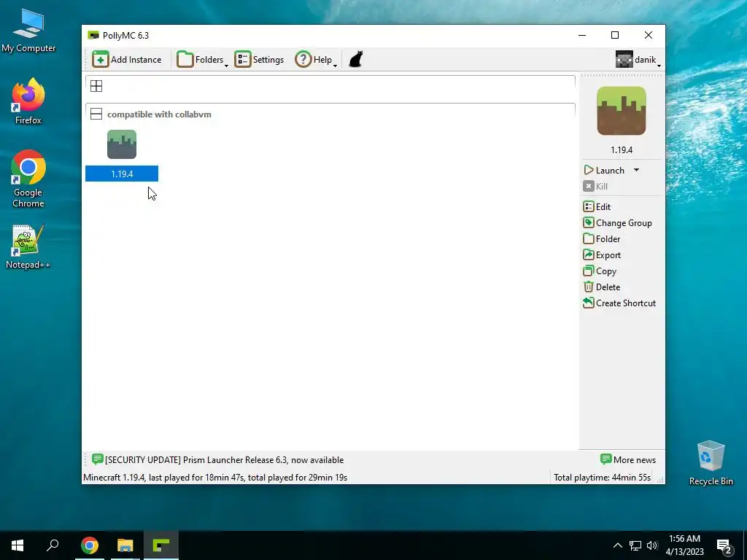
Task: Click the 1.19.4 instance label
Action: pos(122,174)
